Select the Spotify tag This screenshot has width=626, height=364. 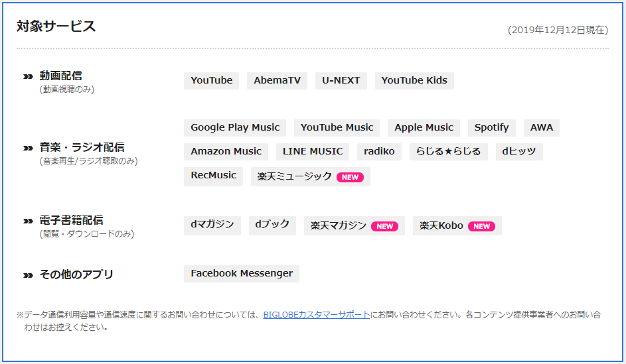[491, 127]
